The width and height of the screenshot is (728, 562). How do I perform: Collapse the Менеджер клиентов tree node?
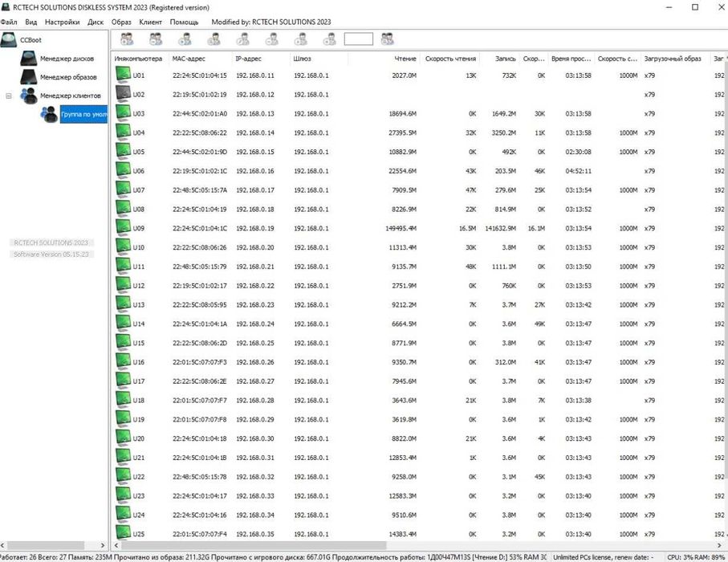pos(8,96)
